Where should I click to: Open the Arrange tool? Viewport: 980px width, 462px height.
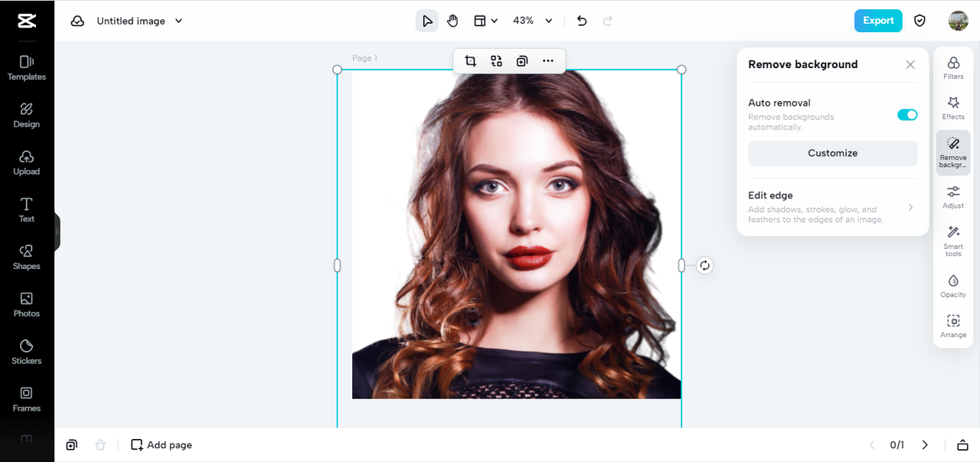coord(953,326)
